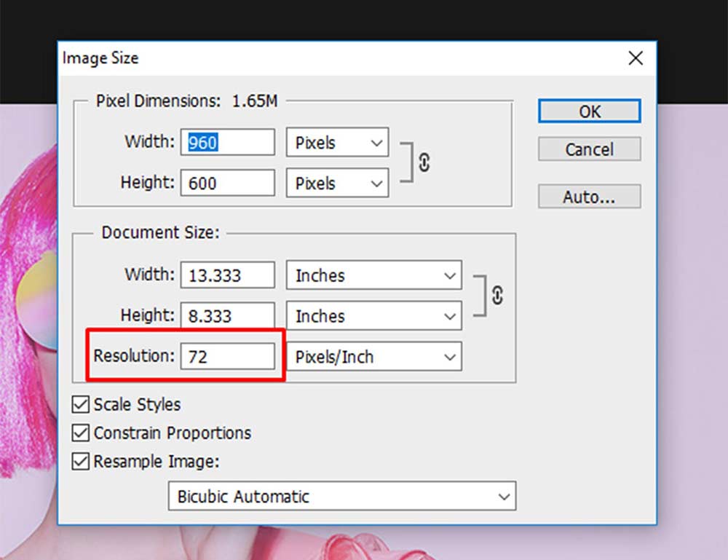Open the document Width units dropdown showing Inches
This screenshot has width=728, height=560.
tap(373, 275)
